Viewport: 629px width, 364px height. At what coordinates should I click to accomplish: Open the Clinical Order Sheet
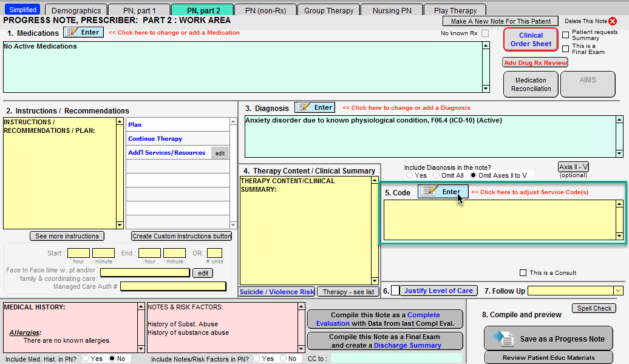pos(531,39)
